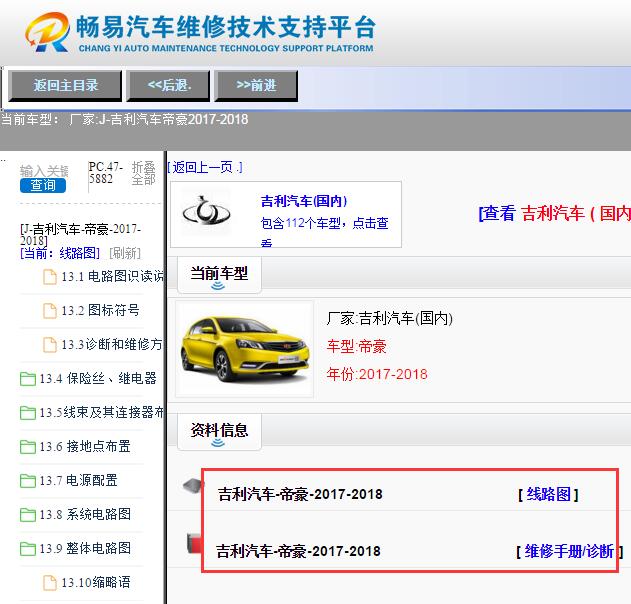Click the [刷新] refresh link
The image size is (631, 604).
125,253
